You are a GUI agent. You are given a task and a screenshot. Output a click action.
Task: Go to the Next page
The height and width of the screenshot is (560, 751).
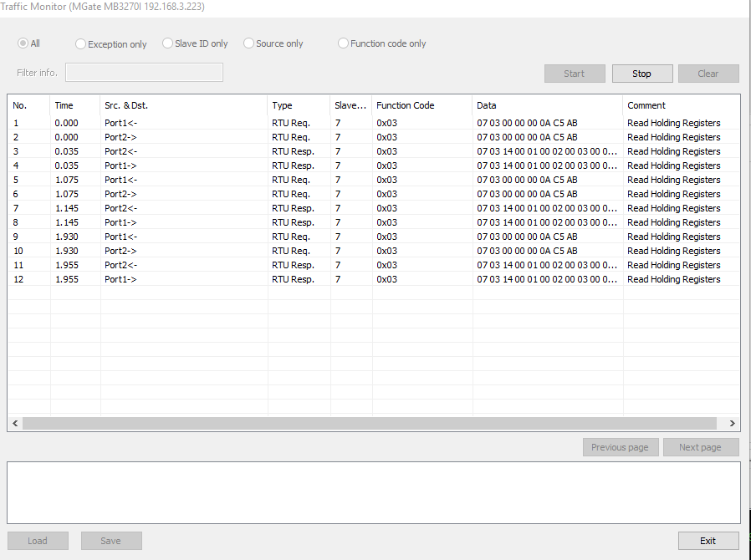click(701, 447)
